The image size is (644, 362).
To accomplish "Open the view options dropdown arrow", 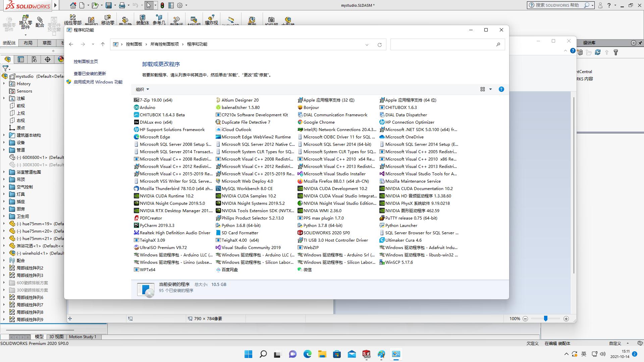I will (x=490, y=89).
